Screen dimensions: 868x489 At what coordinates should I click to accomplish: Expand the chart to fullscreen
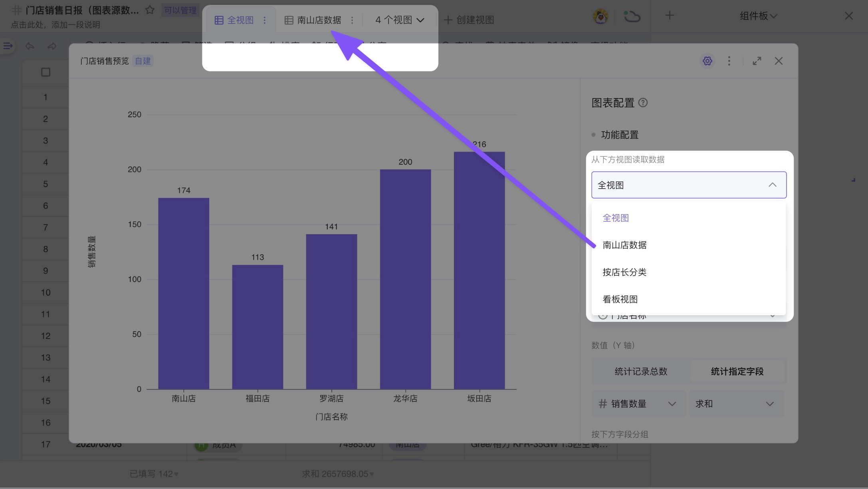757,61
